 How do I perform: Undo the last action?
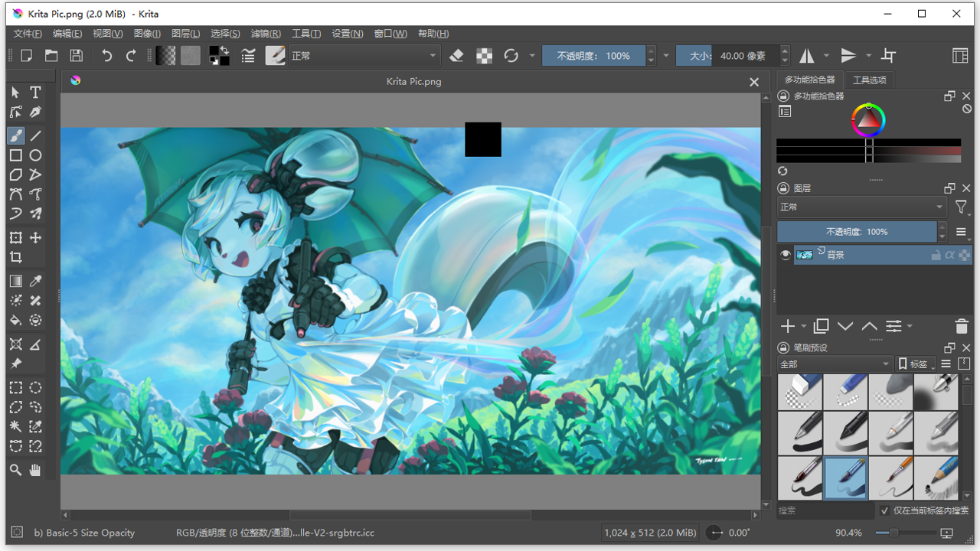pos(107,56)
